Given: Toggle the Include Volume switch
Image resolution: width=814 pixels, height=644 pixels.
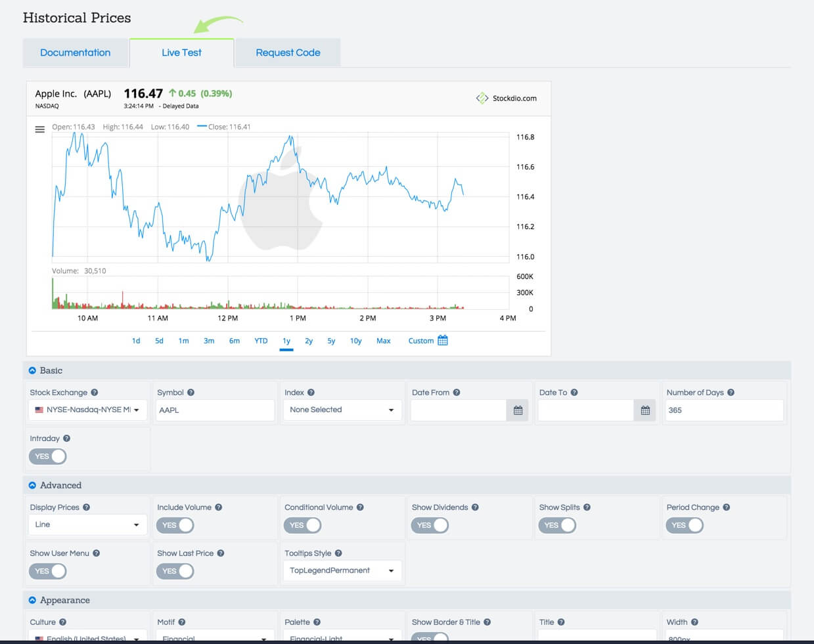Looking at the screenshot, I should [175, 525].
